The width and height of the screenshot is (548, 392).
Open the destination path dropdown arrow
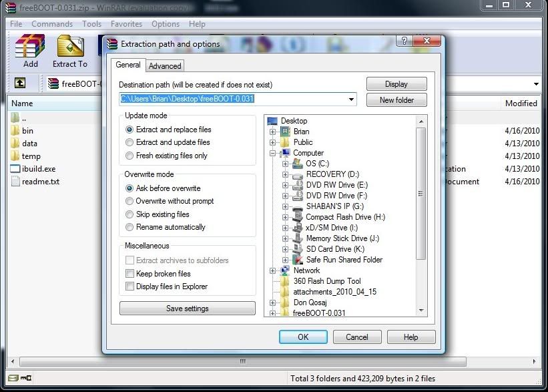click(x=351, y=100)
